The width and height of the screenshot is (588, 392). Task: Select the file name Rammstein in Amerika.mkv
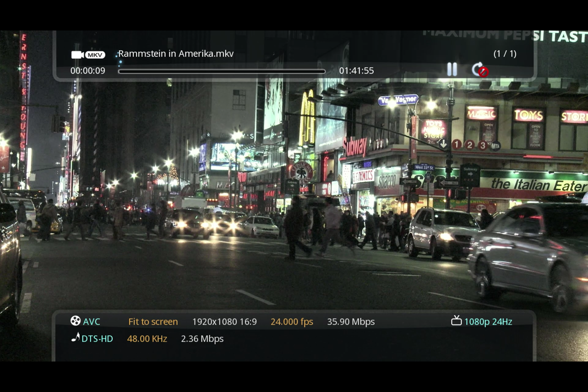point(176,54)
